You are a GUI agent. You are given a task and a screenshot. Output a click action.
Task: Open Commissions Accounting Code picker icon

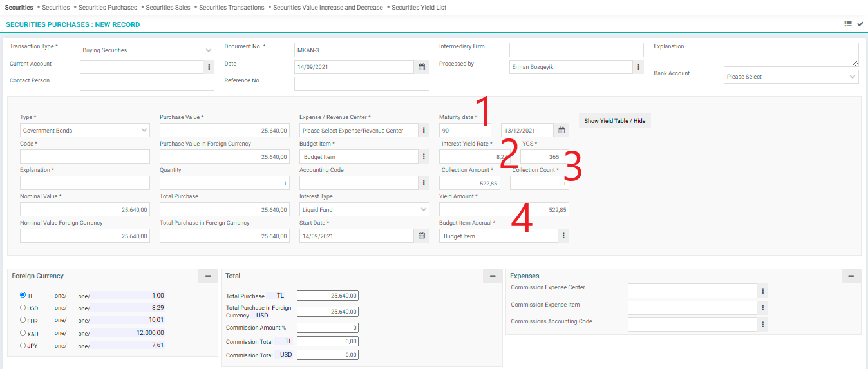click(x=763, y=325)
